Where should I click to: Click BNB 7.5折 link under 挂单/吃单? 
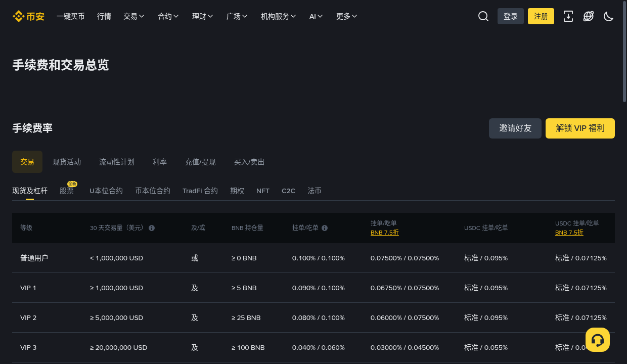(385, 233)
